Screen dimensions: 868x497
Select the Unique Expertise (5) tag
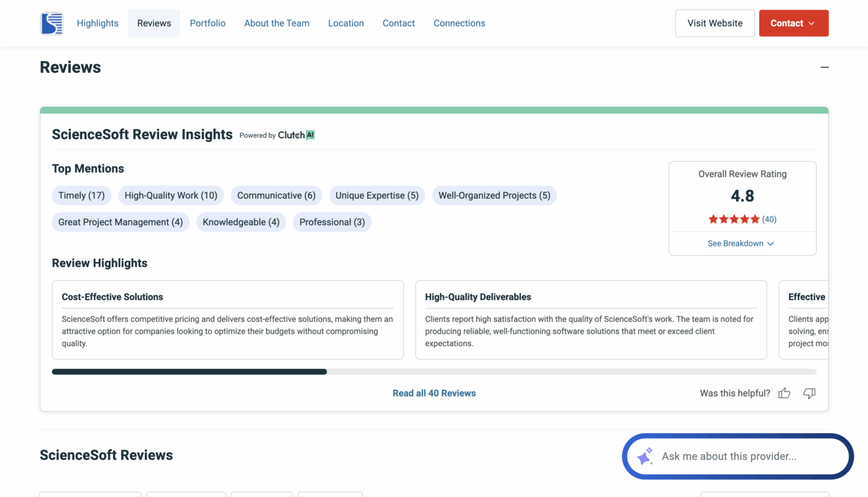click(377, 195)
